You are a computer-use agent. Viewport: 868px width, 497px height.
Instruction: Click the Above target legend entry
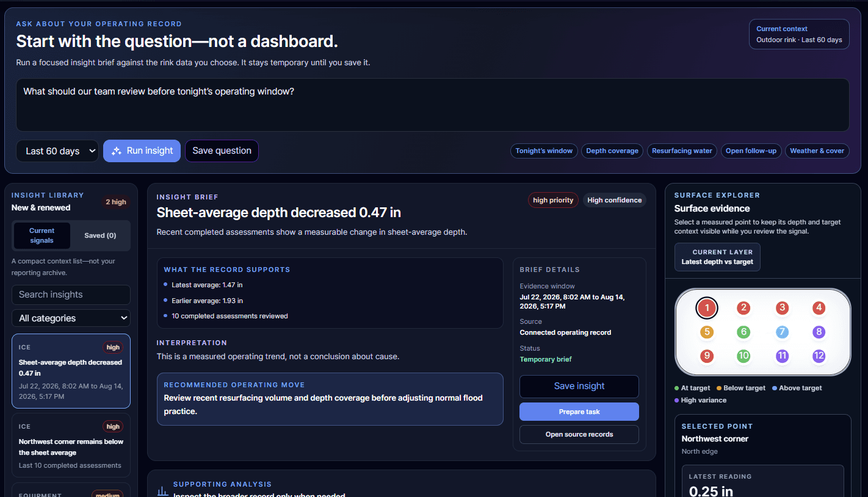[797, 388]
